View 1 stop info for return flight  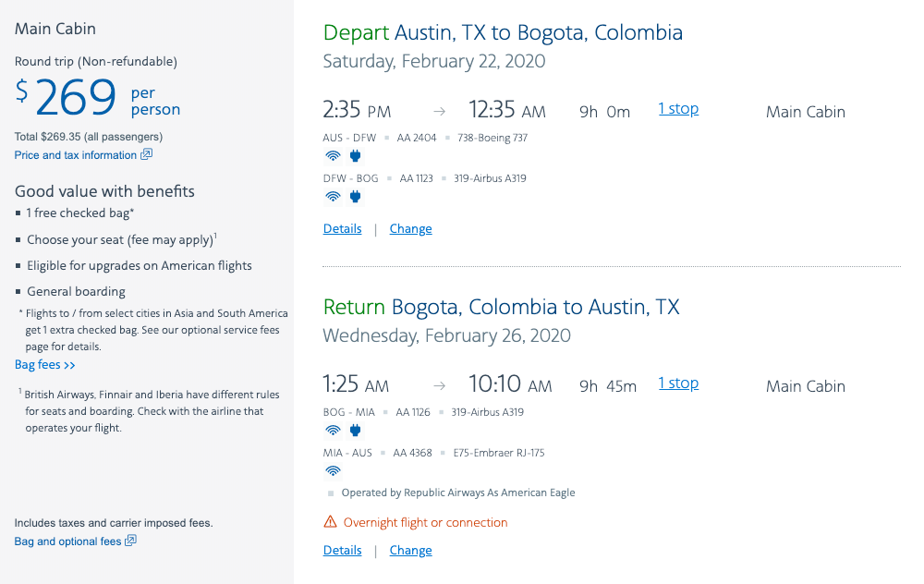click(x=678, y=383)
